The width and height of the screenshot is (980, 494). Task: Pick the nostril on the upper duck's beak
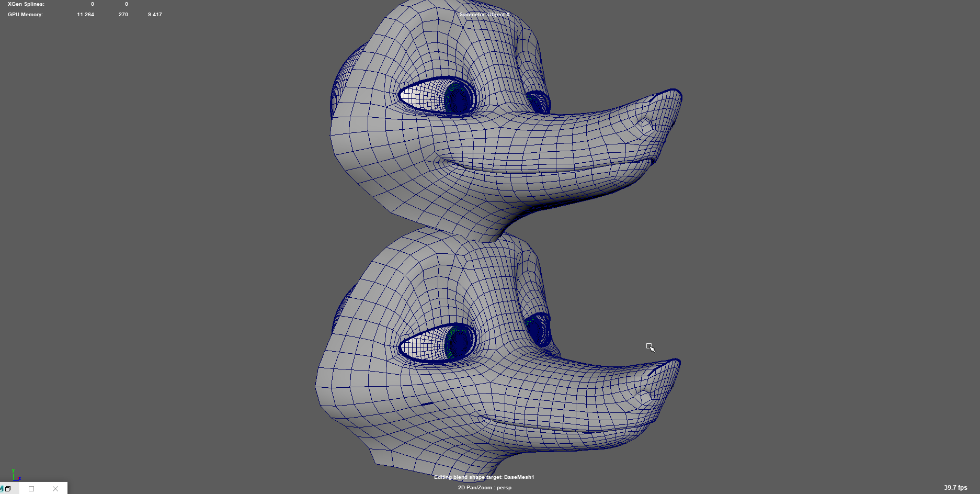coord(646,126)
